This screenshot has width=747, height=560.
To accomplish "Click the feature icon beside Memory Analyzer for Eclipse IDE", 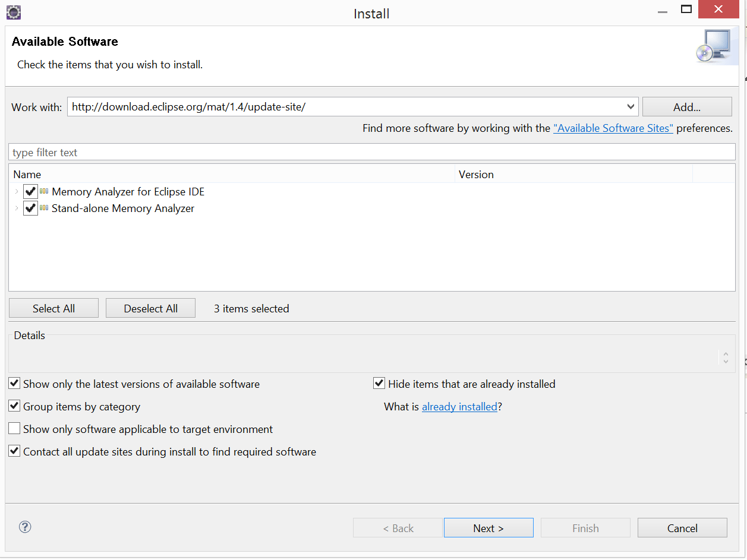I will pos(43,191).
